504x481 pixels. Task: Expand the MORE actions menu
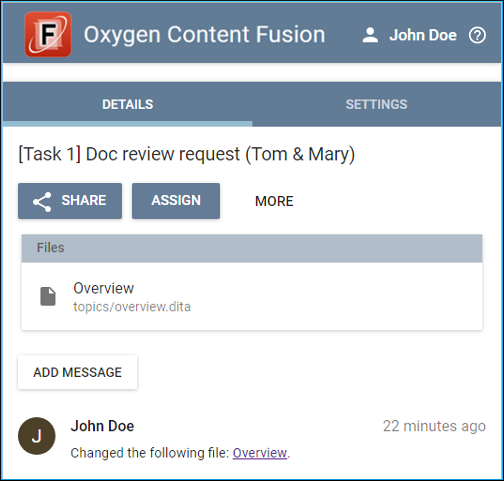click(x=274, y=201)
